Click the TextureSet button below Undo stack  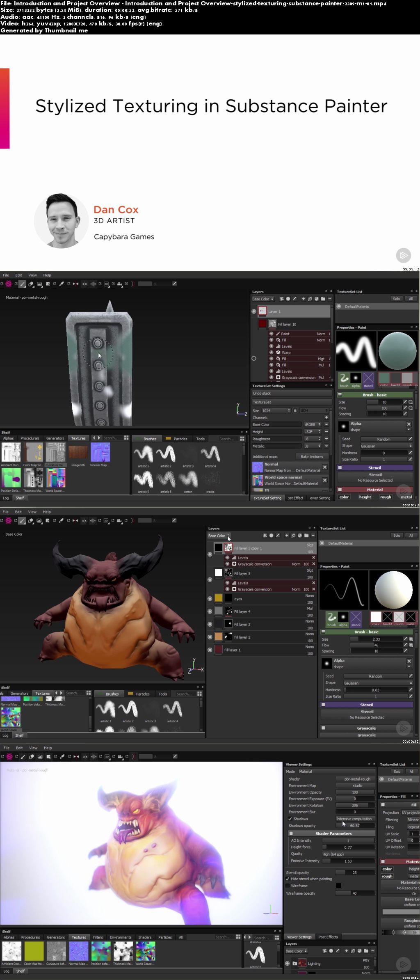coord(292,402)
